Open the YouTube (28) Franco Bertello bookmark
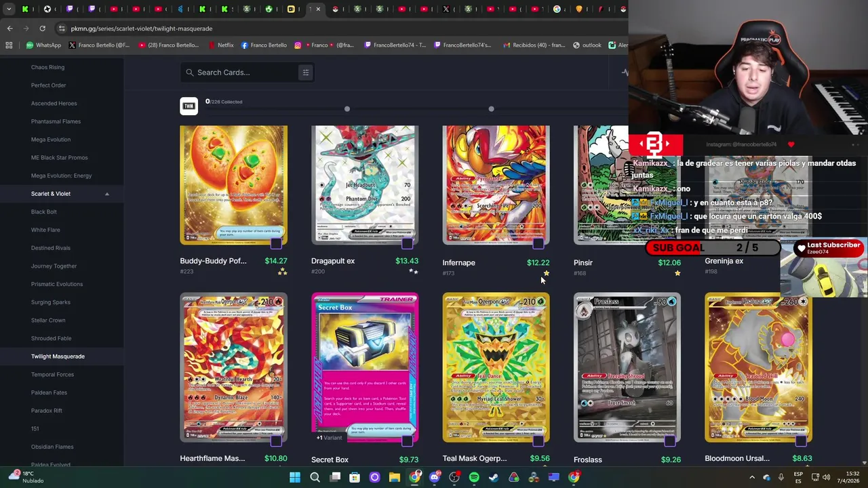This screenshot has width=868, height=488. click(169, 45)
